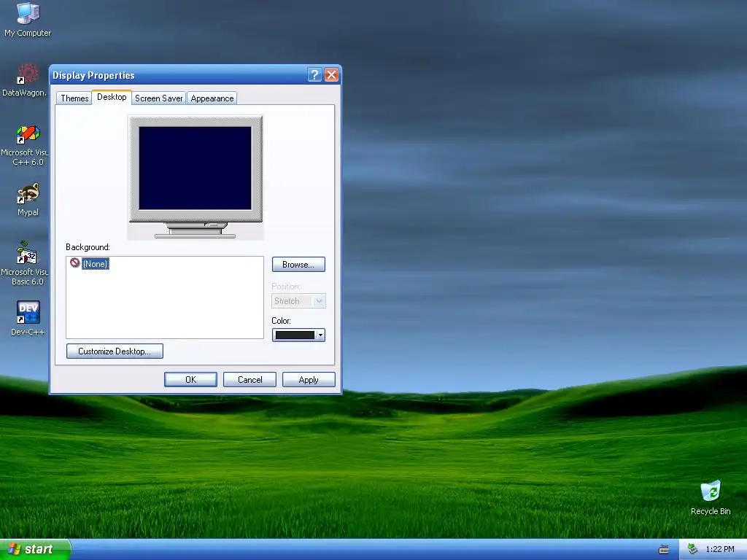Switch to the Screen Saver tab
The width and height of the screenshot is (747, 560).
(158, 98)
